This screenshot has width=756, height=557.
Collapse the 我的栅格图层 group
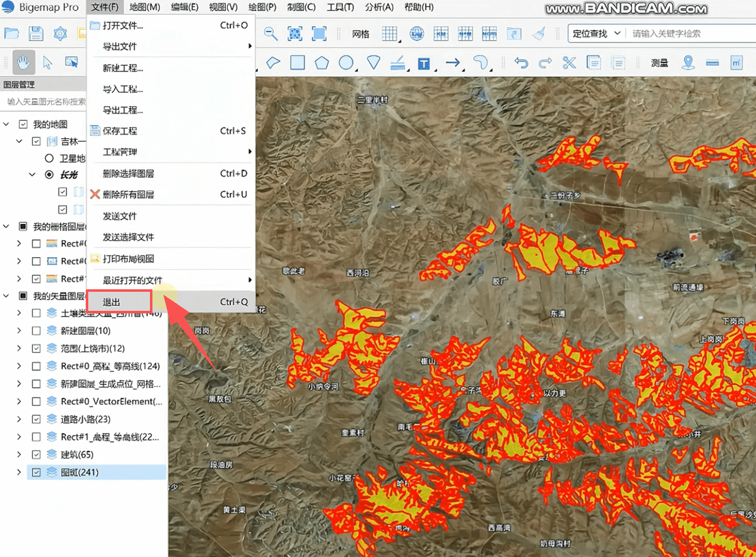(6, 226)
